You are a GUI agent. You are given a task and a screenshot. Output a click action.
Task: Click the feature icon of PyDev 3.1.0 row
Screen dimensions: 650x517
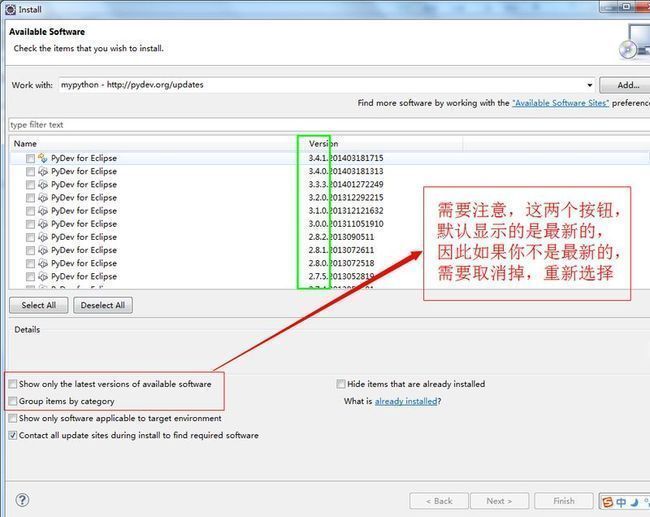(x=43, y=211)
